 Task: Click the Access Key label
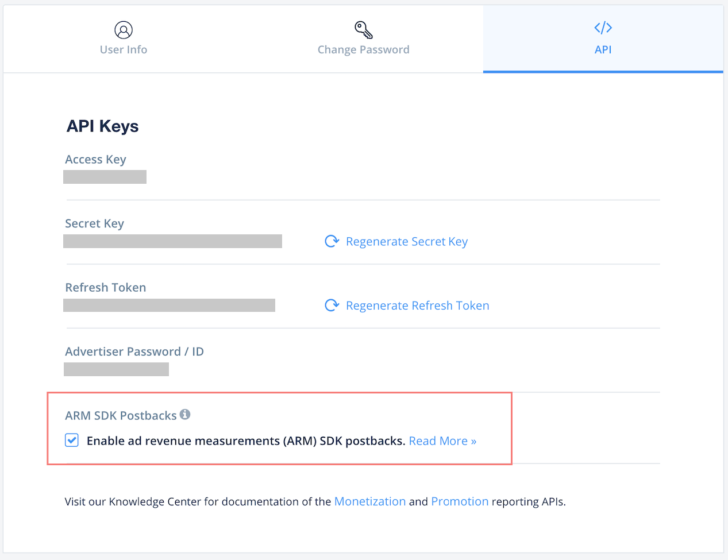(95, 160)
